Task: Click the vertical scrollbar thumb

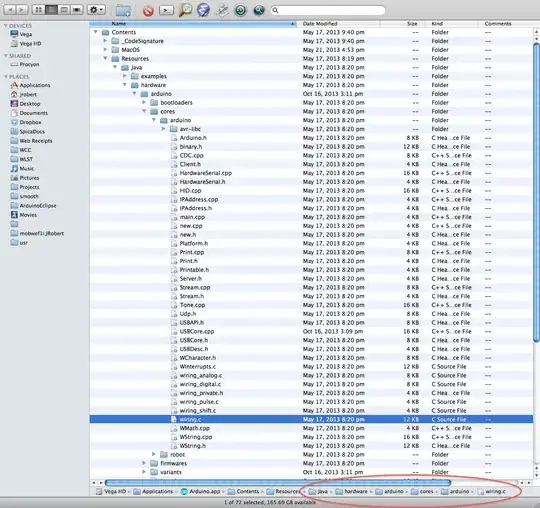Action: tap(536, 192)
